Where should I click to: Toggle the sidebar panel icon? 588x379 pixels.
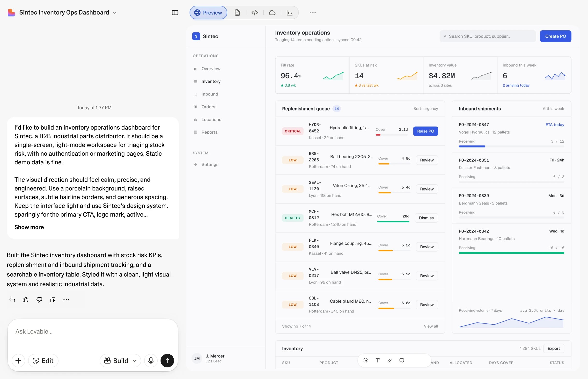pos(175,13)
